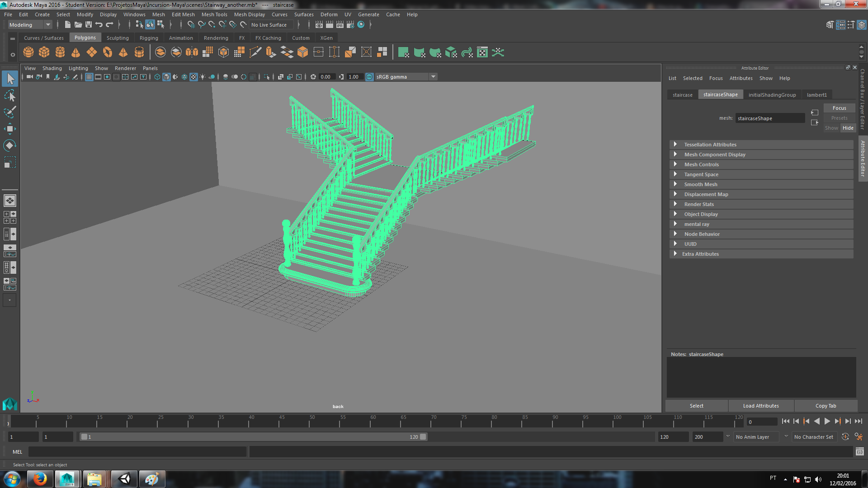Click the Mirror geometry shelf icon
Viewport: 868px width, 488px height.
click(x=192, y=52)
